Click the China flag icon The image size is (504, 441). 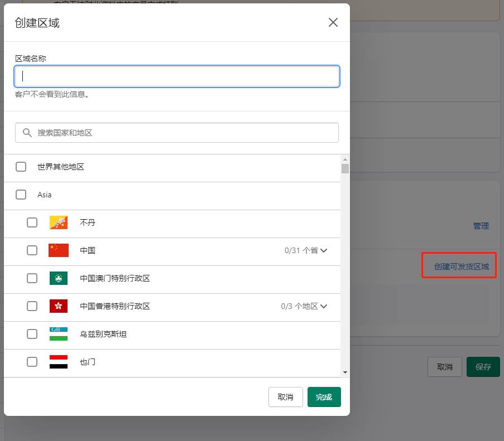click(x=59, y=250)
